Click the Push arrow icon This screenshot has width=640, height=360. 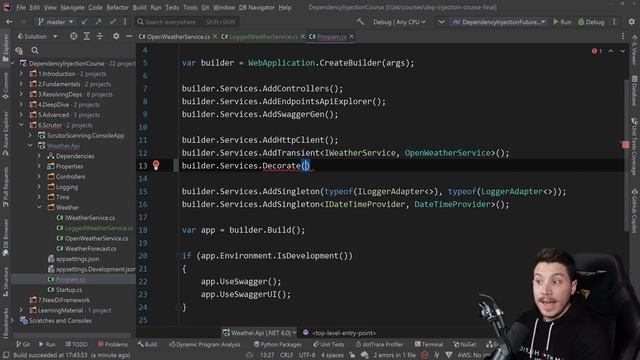click(98, 22)
